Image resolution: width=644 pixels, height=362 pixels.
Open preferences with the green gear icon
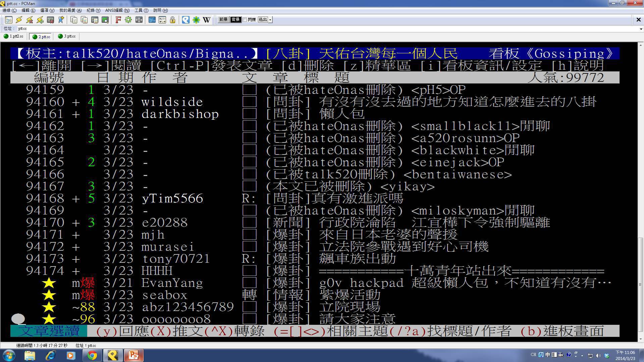click(128, 20)
